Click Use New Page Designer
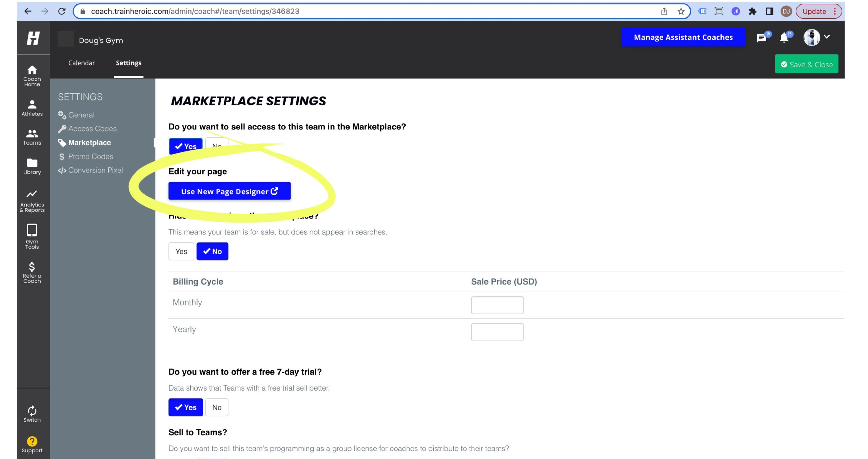This screenshot has width=868, height=459. (230, 191)
